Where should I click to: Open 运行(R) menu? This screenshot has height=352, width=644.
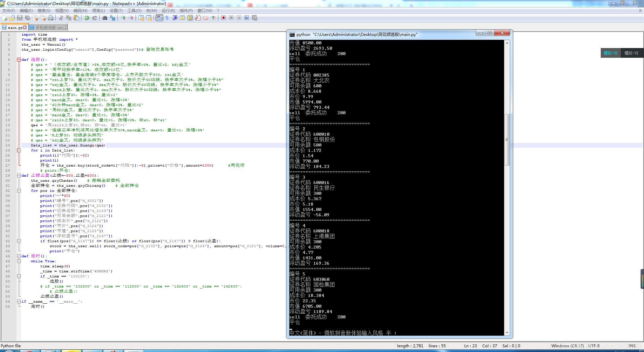pos(168,11)
